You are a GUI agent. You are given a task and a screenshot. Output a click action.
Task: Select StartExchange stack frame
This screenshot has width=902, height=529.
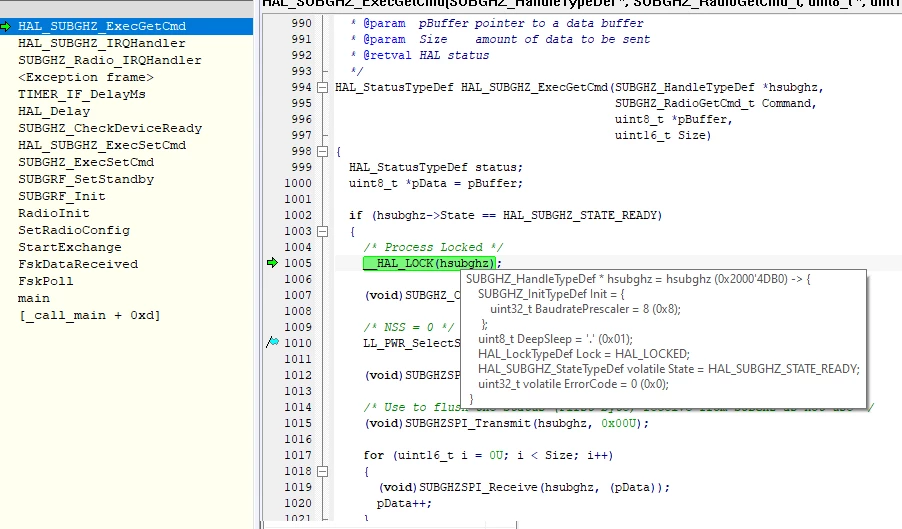click(70, 247)
